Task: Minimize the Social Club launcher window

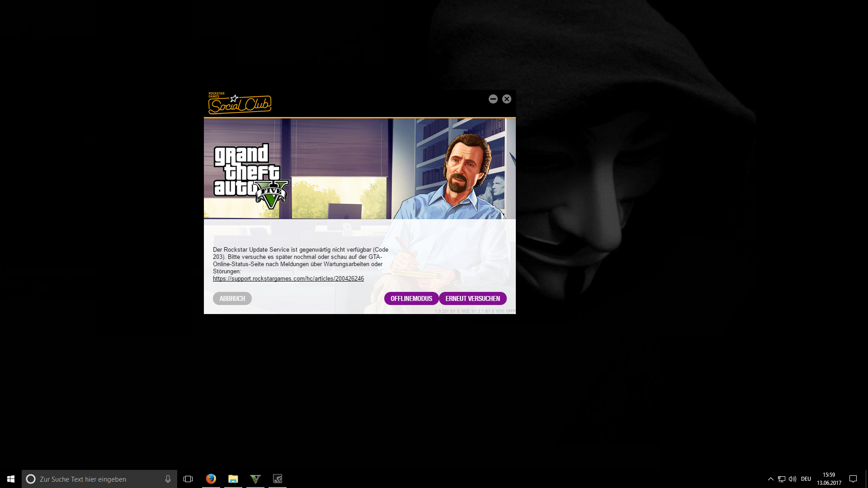Action: coord(493,99)
